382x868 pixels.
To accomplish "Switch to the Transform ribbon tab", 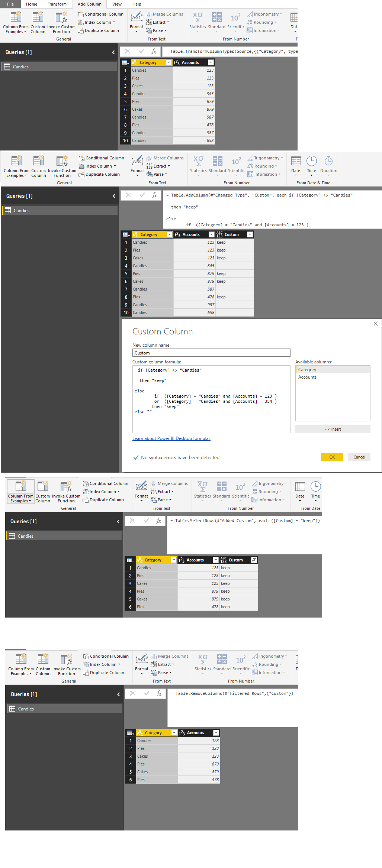I will click(x=57, y=4).
